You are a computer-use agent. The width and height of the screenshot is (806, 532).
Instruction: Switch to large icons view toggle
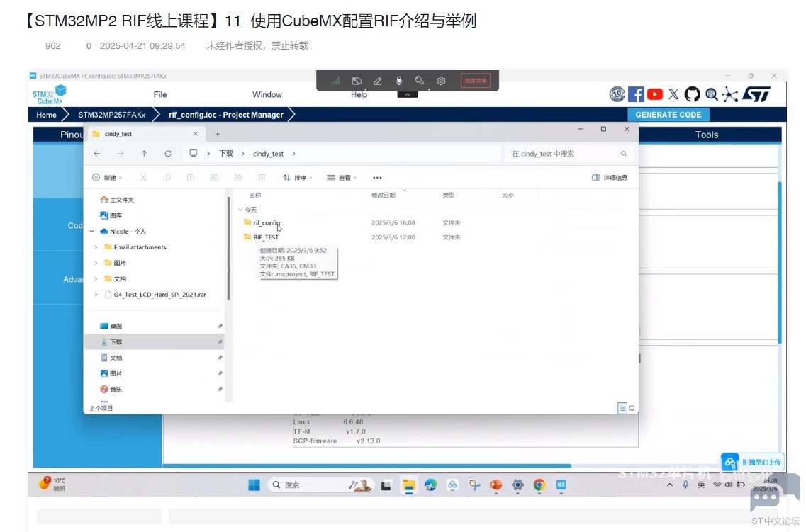632,408
